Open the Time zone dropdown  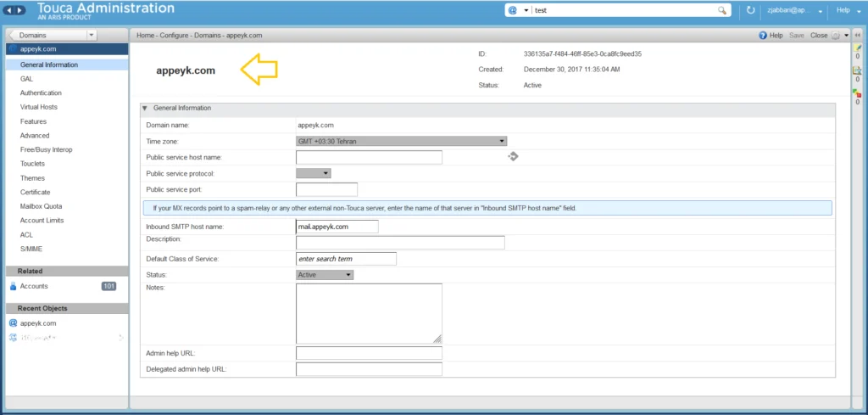401,141
